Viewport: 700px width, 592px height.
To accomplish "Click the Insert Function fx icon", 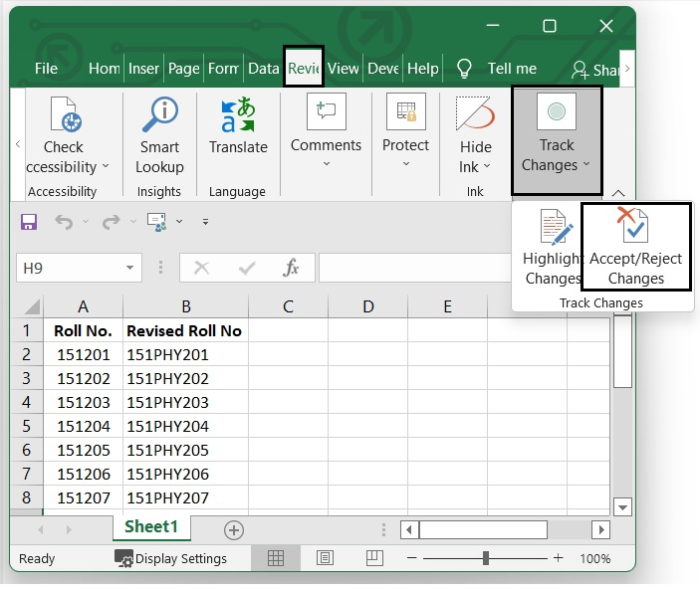I will [291, 268].
